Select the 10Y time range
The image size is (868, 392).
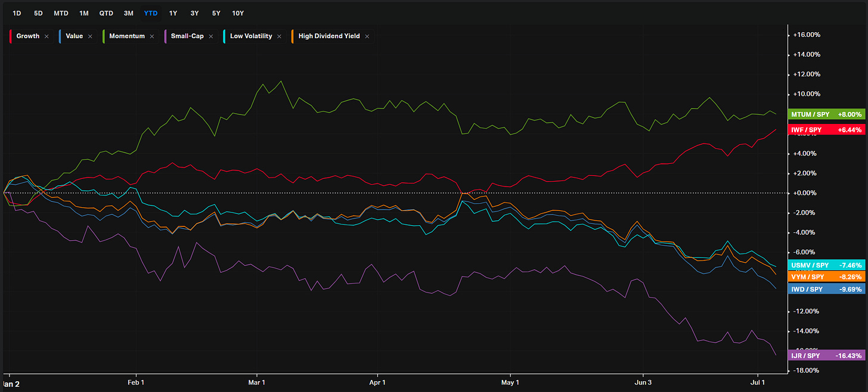(238, 13)
